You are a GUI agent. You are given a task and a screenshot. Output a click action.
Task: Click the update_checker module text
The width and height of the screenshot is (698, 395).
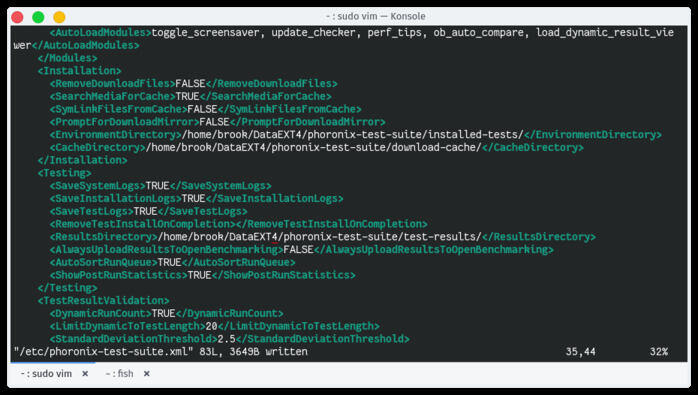(x=313, y=33)
